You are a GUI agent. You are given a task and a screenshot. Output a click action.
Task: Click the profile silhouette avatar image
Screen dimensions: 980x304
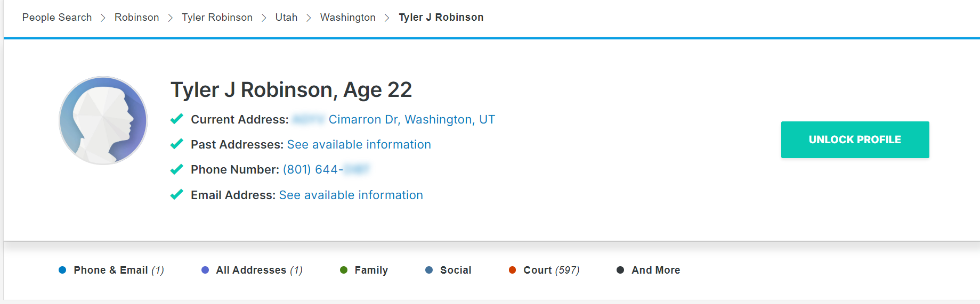point(103,120)
